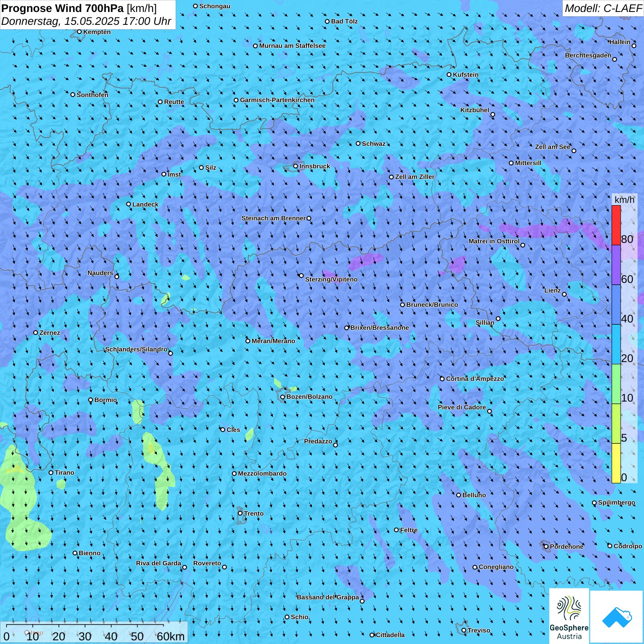The image size is (644, 644).
Task: Click the Zernez city marker dot
Action: [x=35, y=333]
